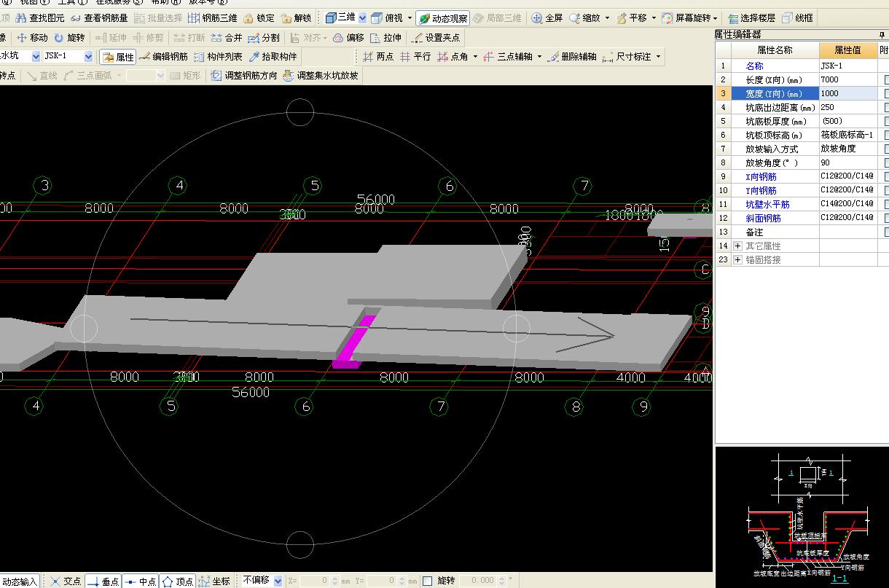889x588 pixels.
Task: Click 调整钢筋方向 adjust rebar direction
Action: tap(244, 75)
